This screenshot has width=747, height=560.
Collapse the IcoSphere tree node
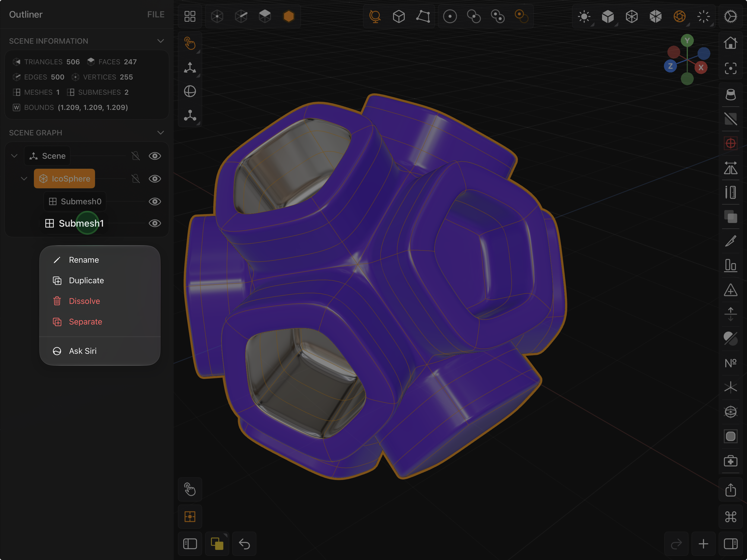[24, 179]
